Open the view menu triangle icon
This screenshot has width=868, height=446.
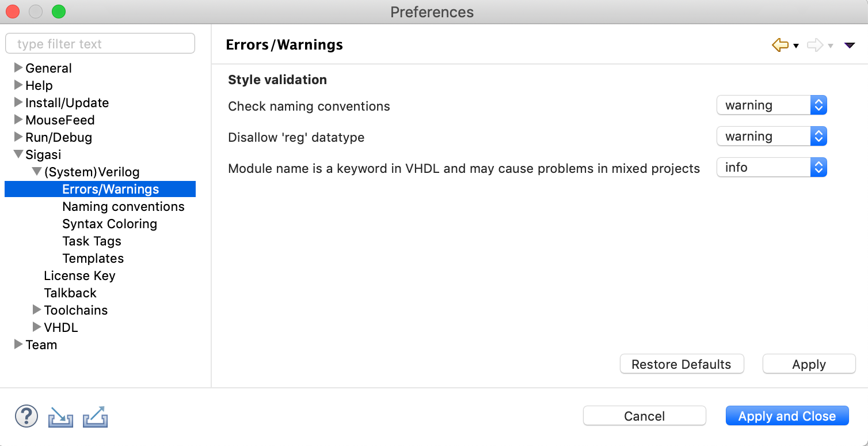pos(850,45)
